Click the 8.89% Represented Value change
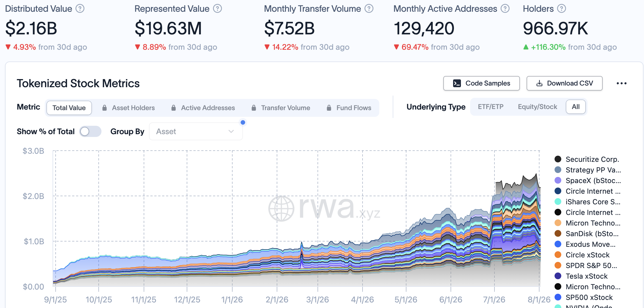The height and width of the screenshot is (308, 644). (154, 47)
